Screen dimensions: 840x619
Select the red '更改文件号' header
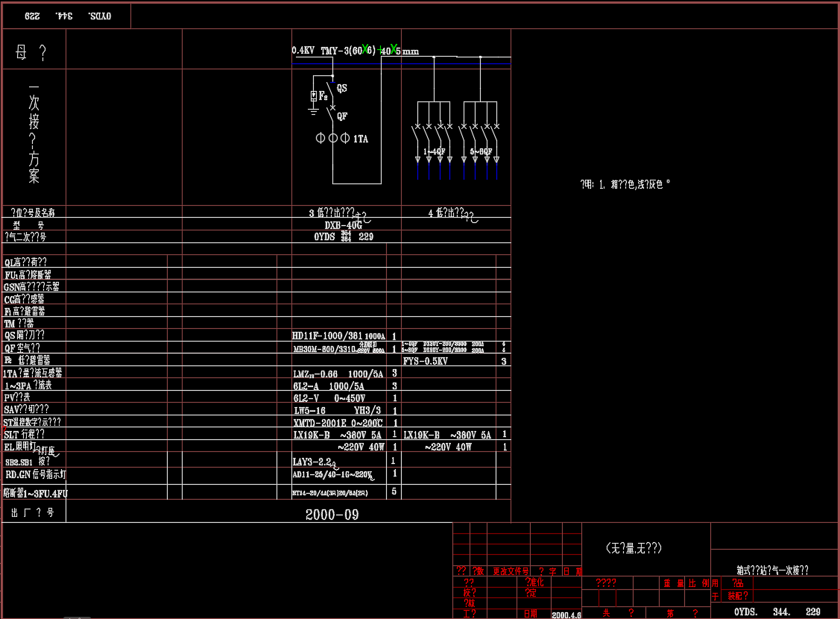511,571
